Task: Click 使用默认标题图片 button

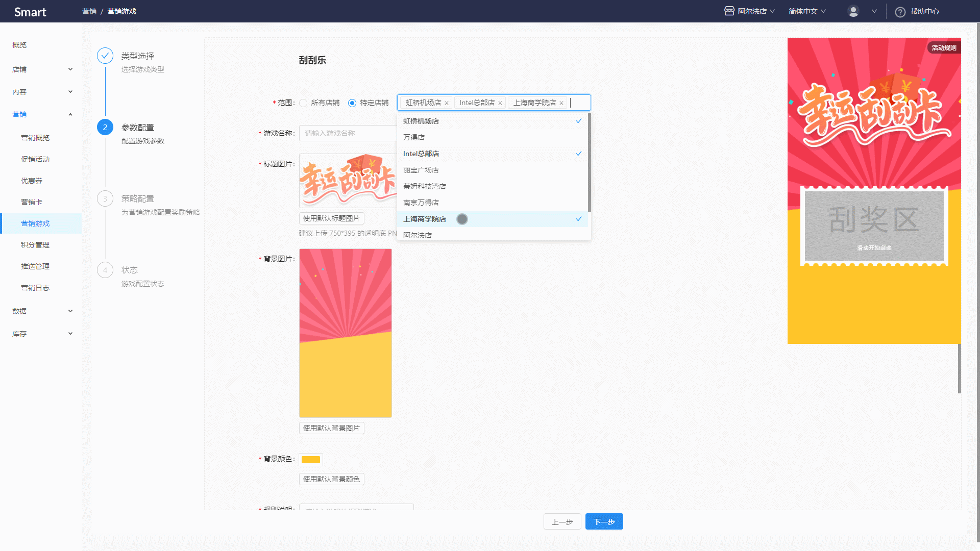Action: click(332, 218)
